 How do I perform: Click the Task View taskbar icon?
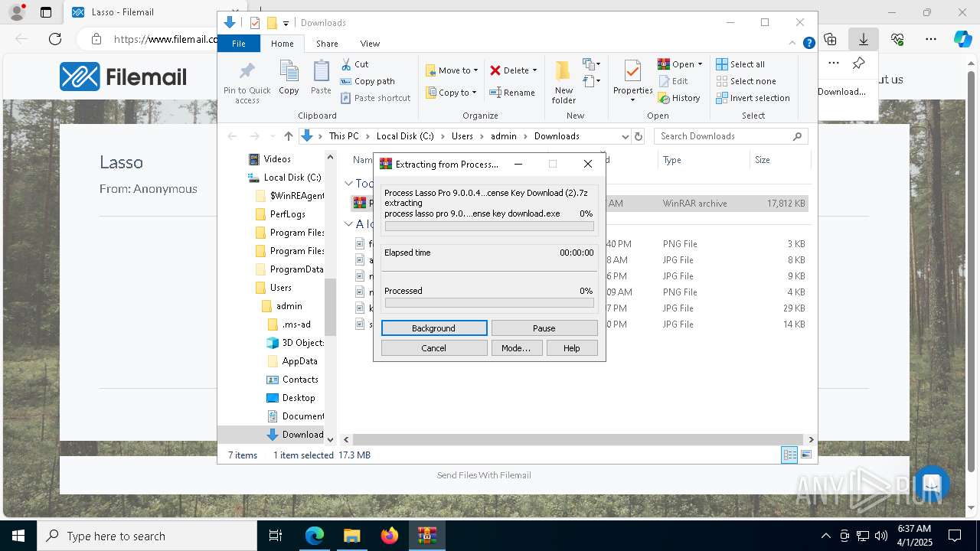(276, 536)
